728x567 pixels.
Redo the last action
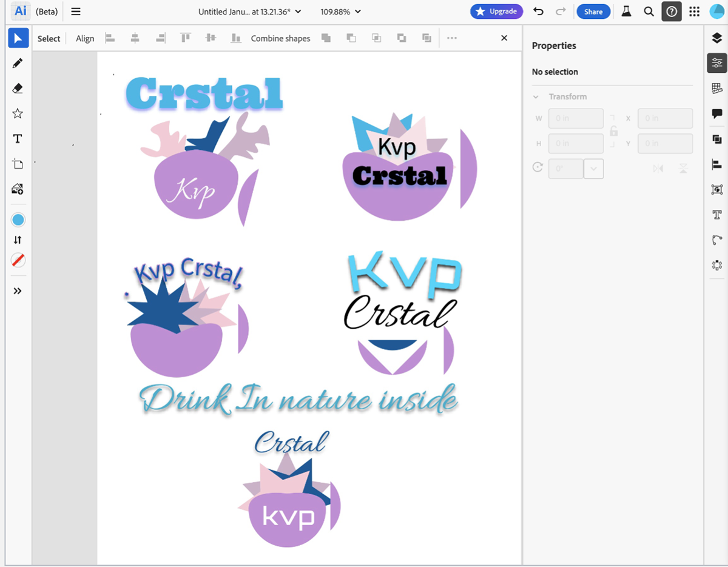[x=561, y=12]
